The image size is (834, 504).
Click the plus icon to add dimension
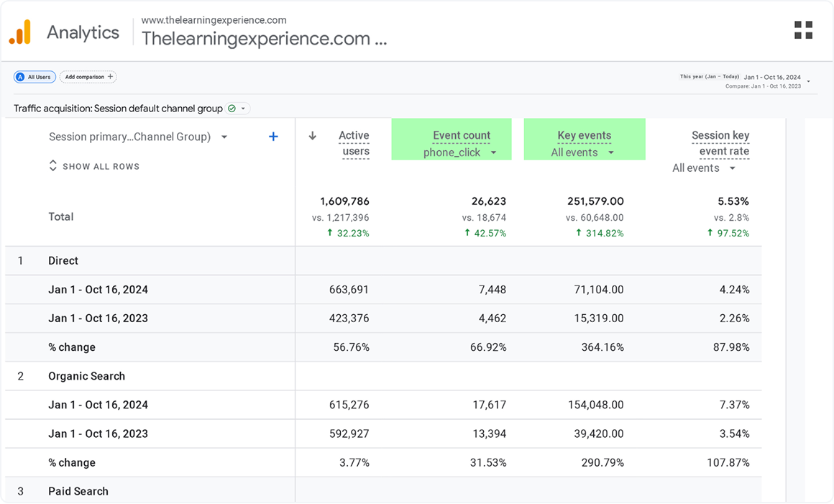pyautogui.click(x=273, y=137)
